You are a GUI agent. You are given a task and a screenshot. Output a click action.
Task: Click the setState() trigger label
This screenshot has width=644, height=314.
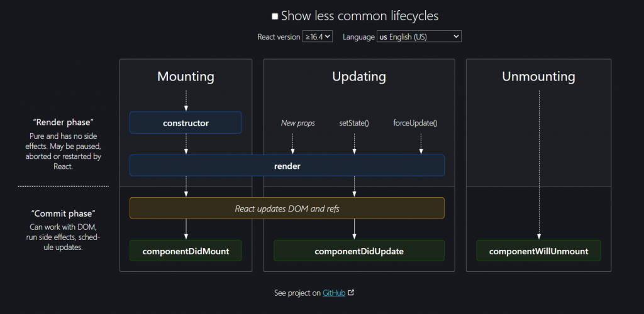click(x=354, y=123)
